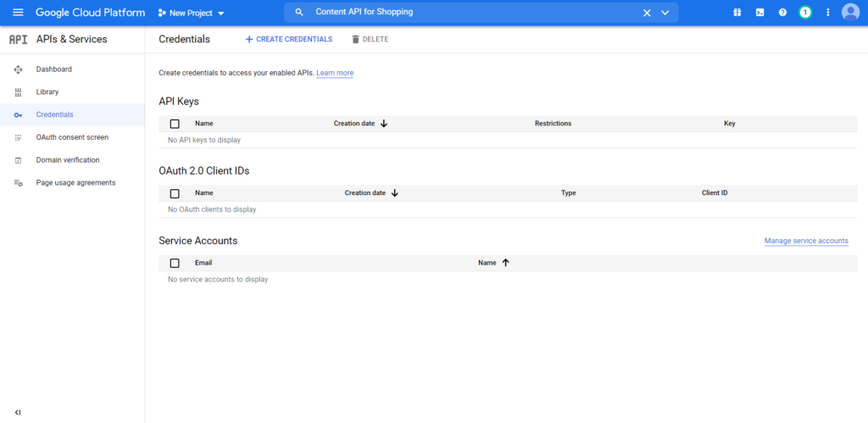Click 'No OAuth clients to display' text
This screenshot has width=868, height=423.
[212, 210]
